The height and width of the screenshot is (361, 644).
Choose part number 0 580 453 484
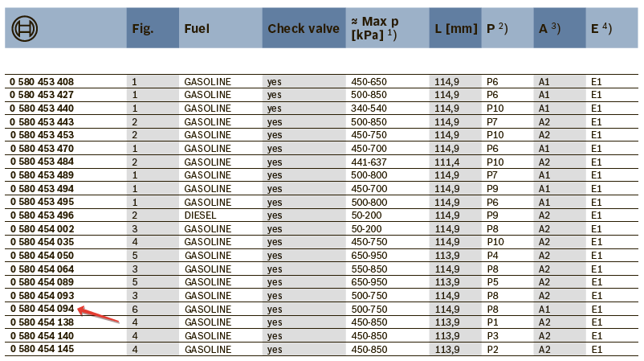pyautogui.click(x=42, y=162)
